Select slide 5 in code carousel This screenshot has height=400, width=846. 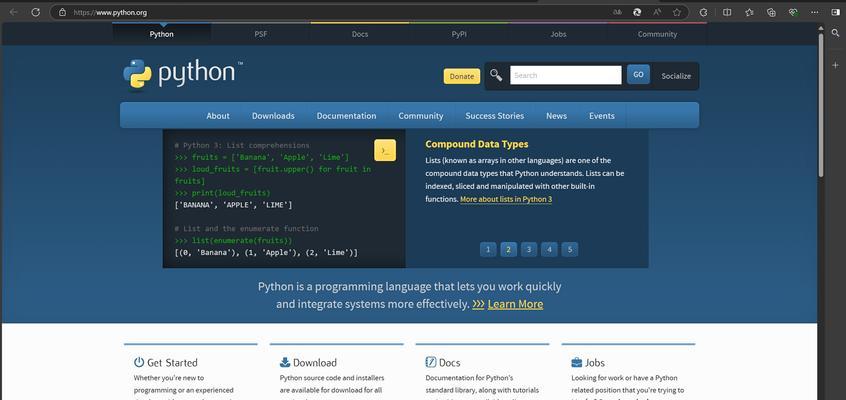pyautogui.click(x=570, y=249)
